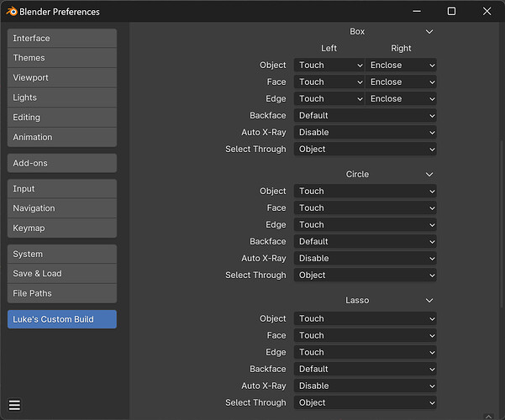
Task: Click the Blender logo icon in title bar
Action: tap(12, 11)
